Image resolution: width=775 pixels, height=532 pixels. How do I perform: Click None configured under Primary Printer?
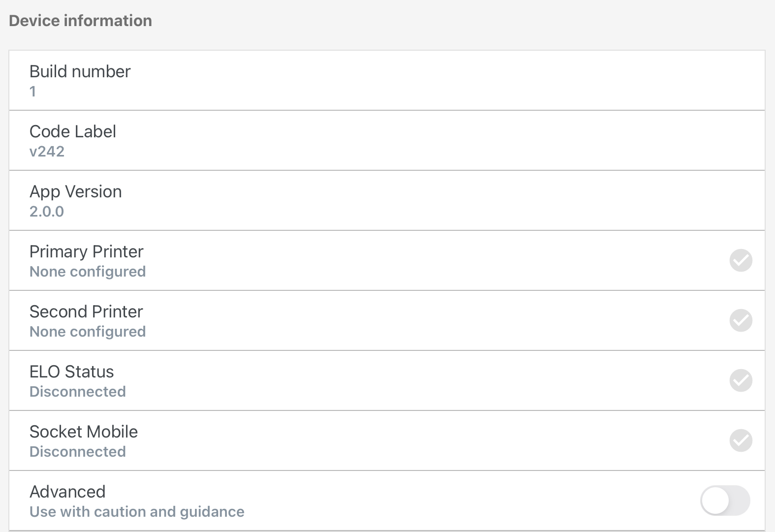[x=88, y=272]
